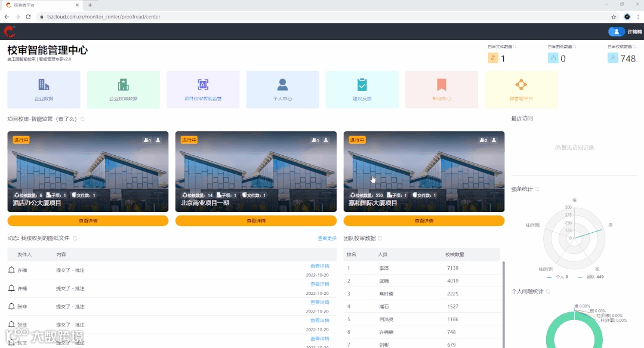Open the 个人中心 tile
644x348 pixels.
pos(282,90)
